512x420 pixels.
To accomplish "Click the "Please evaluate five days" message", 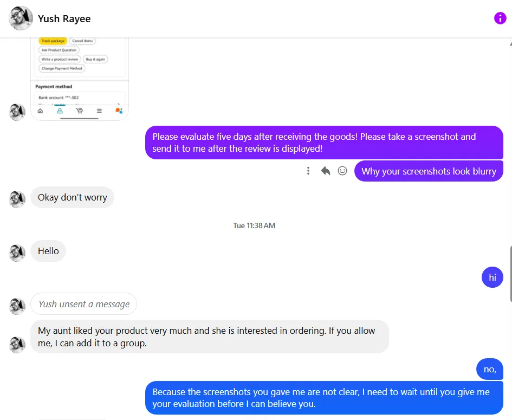I will [324, 143].
